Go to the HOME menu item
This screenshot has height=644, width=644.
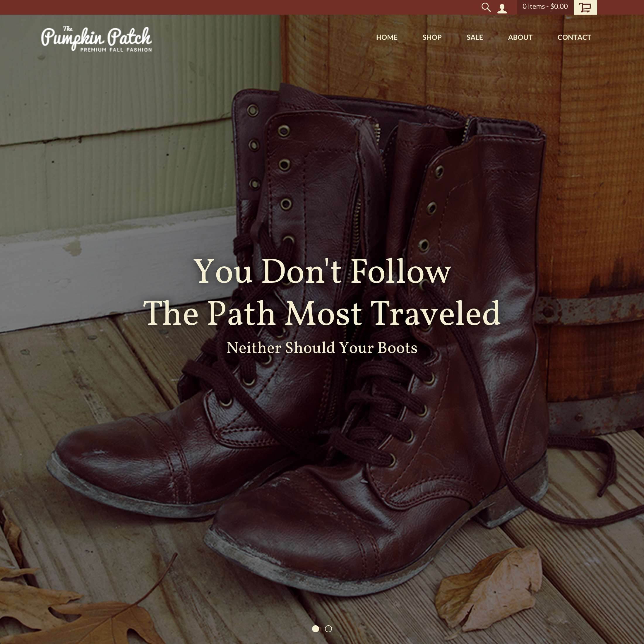(387, 37)
